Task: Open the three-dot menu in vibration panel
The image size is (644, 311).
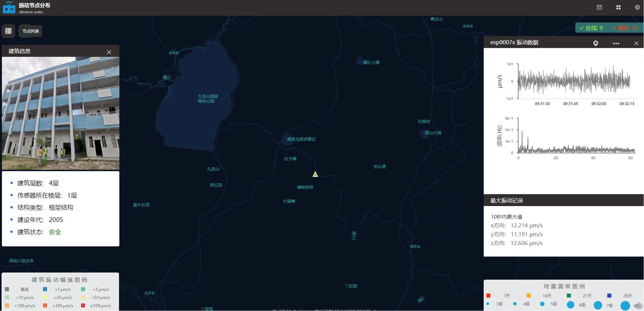Action: [616, 43]
